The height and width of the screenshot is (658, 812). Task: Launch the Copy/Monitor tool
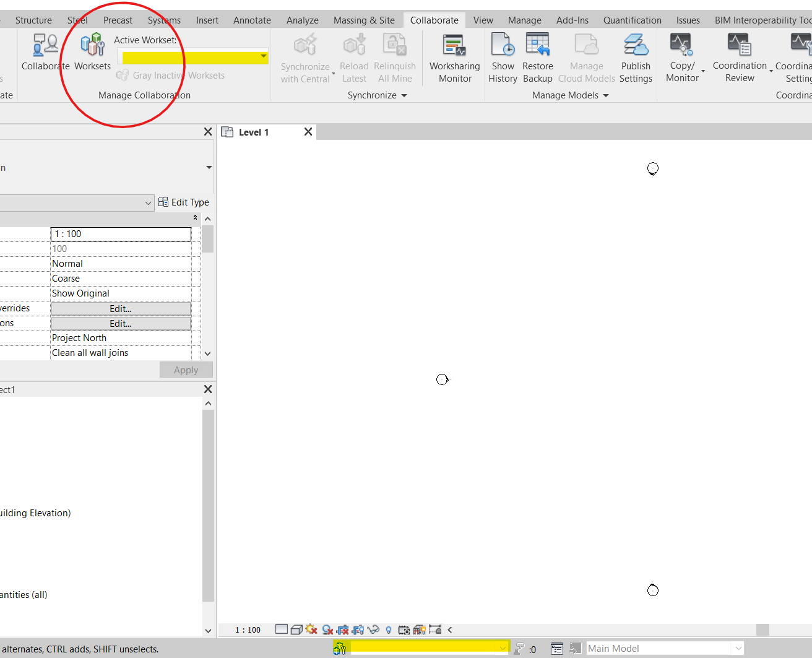coord(681,58)
